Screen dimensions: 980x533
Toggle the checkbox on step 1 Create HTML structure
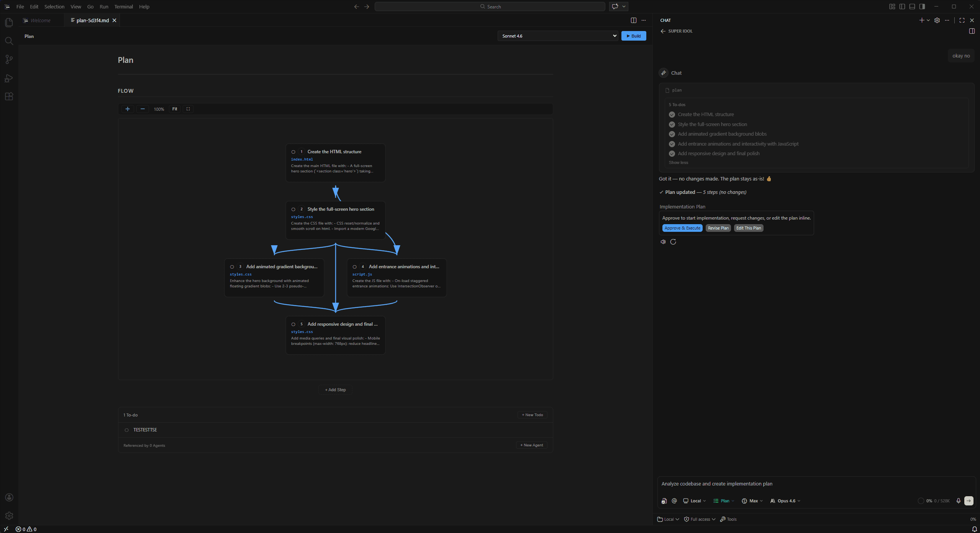[x=293, y=152]
